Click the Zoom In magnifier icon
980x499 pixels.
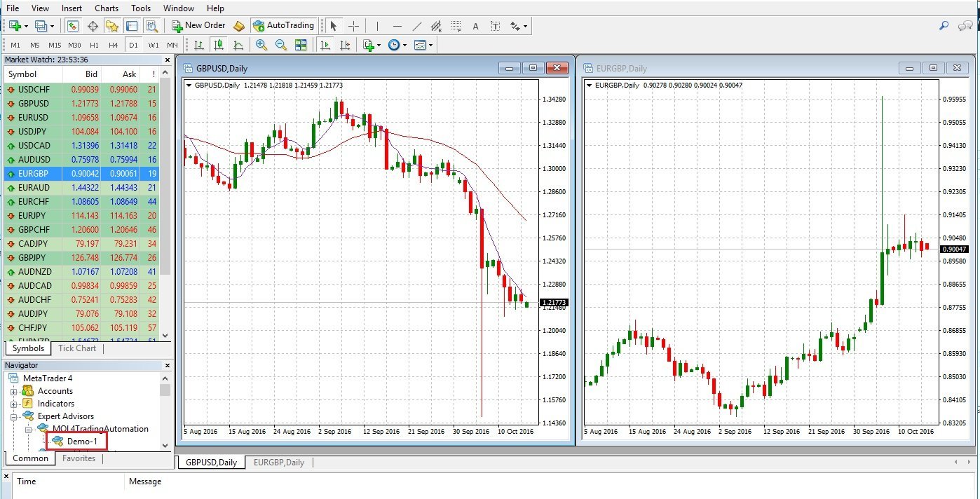pyautogui.click(x=261, y=45)
